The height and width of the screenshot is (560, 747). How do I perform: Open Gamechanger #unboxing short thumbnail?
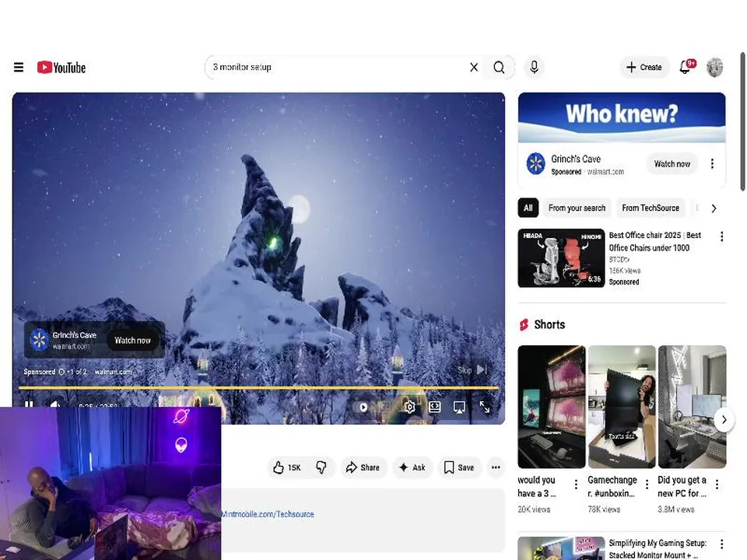point(622,407)
